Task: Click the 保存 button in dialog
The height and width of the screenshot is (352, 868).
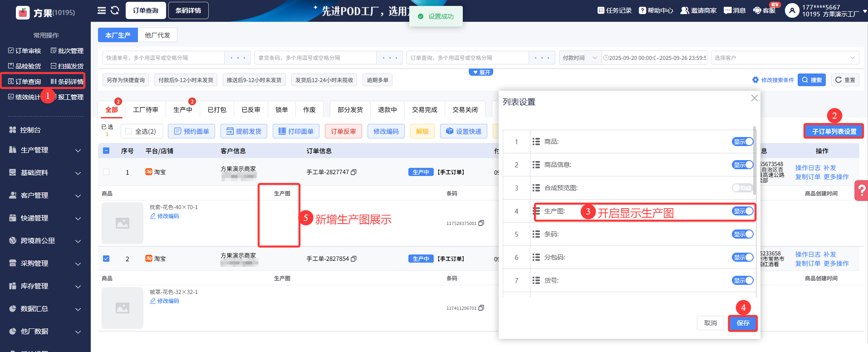Action: (x=743, y=323)
